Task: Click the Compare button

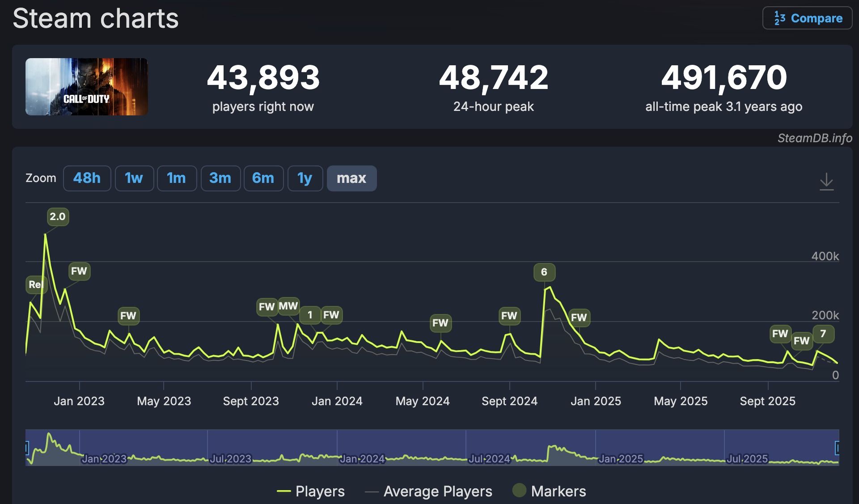Action: pyautogui.click(x=807, y=18)
